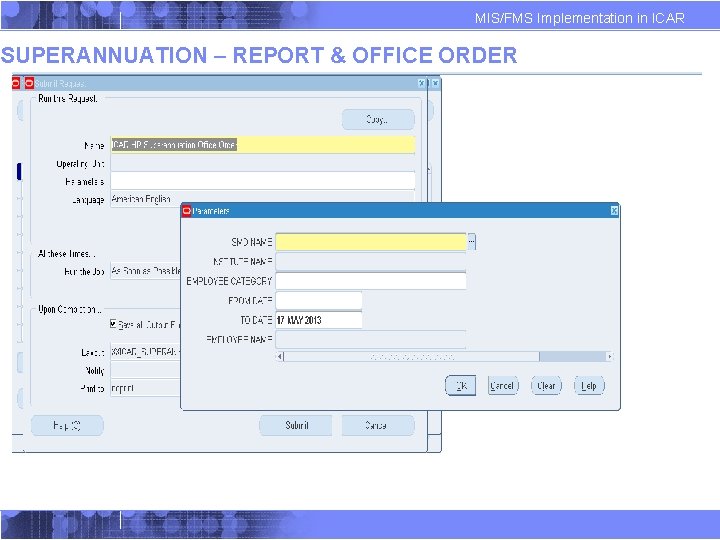This screenshot has width=720, height=540.
Task: Click the Oracle icon in Parameters title bar
Action: tap(186, 211)
